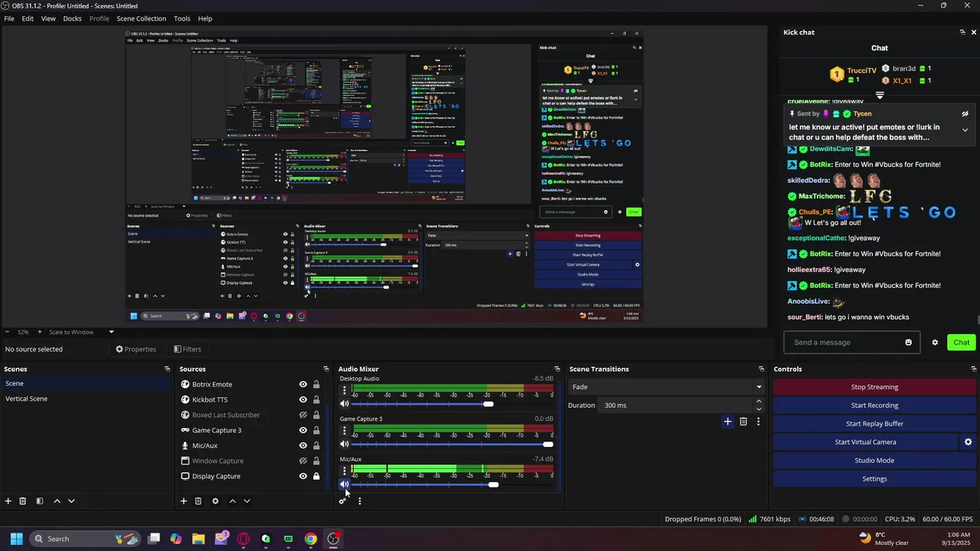Click Start Recording button
Image resolution: width=980 pixels, height=551 pixels.
click(874, 406)
